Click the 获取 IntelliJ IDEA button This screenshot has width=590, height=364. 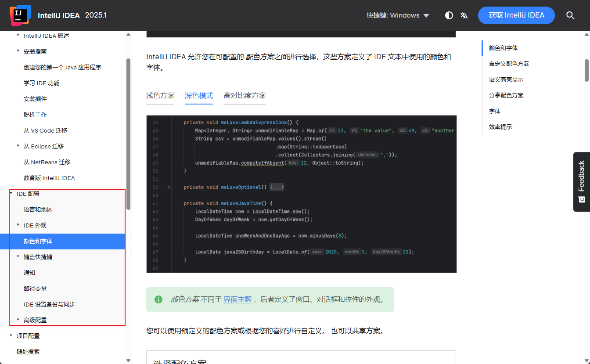(x=516, y=15)
